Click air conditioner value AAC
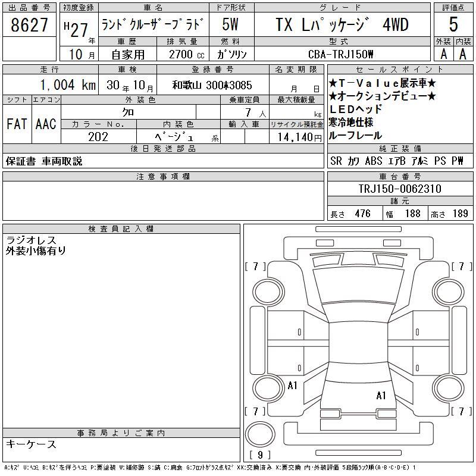Screen dimensions: 476x476 coord(46,124)
